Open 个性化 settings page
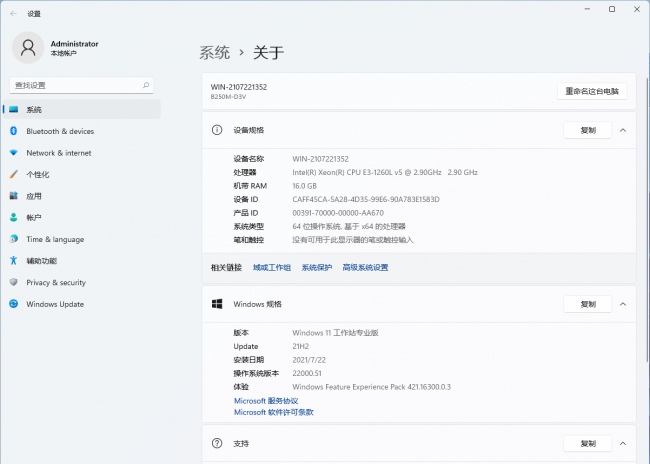Viewport: 650px width, 464px height. click(x=82, y=174)
